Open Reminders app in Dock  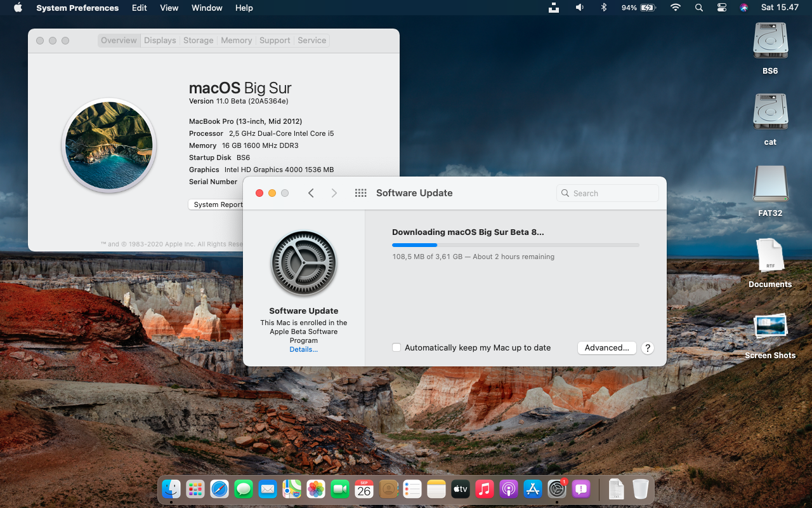412,489
